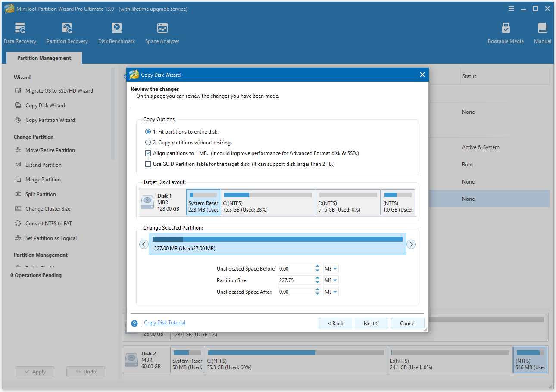Viewport: 556px width, 392px height.
Task: Choose Copy partitions without resizing
Action: coord(148,142)
